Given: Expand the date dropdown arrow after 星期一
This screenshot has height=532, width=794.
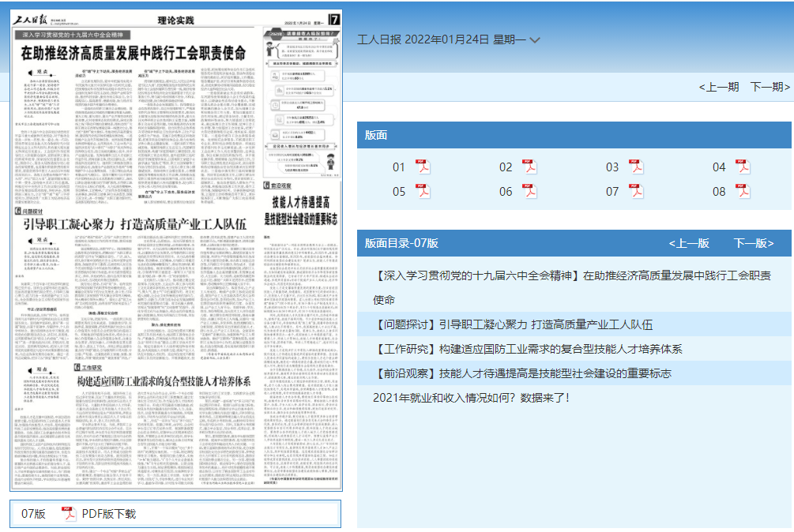Looking at the screenshot, I should tap(535, 40).
